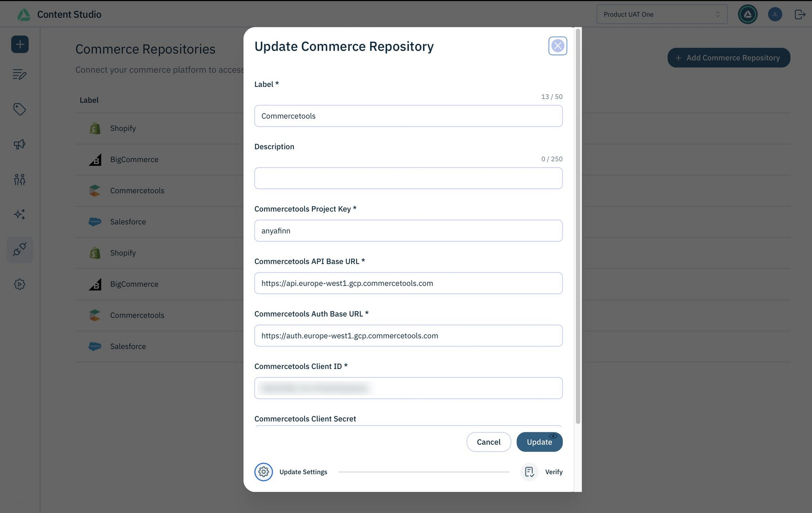Viewport: 812px width, 513px height.
Task: Click the first Shopify row text
Action: click(123, 128)
